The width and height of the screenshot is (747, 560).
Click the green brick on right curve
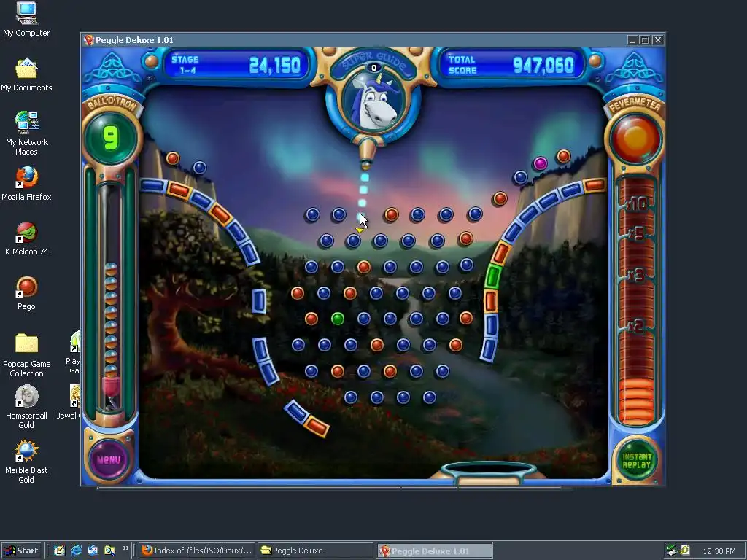(492, 276)
